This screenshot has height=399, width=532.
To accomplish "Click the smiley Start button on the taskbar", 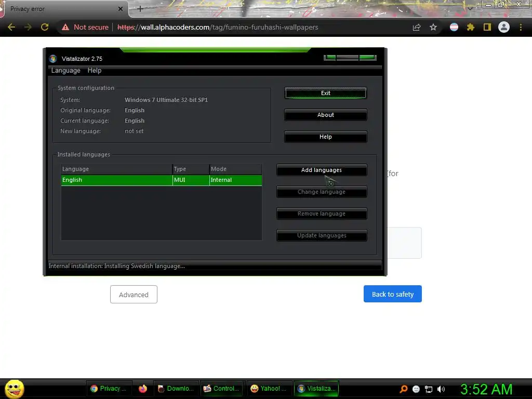I will [14, 389].
